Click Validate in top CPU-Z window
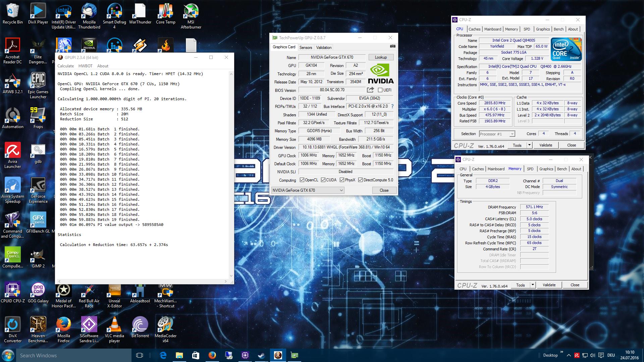Viewport: 644px width, 362px height. [545, 145]
